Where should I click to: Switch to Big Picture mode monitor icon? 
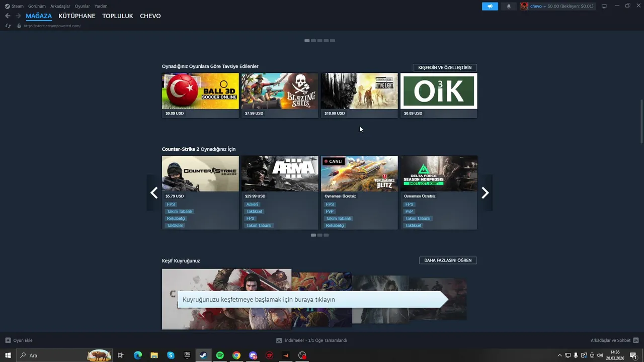click(x=604, y=6)
